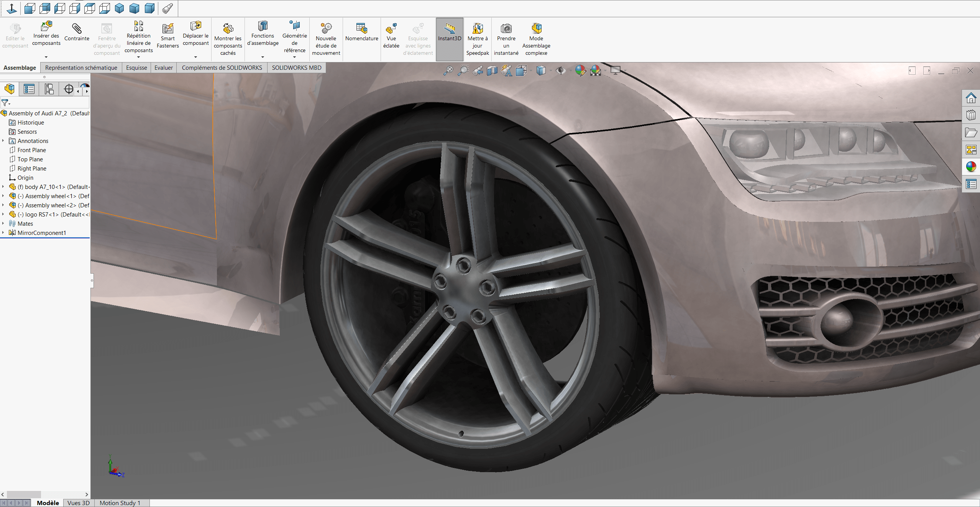Expand body A7_10<1> component node
Image resolution: width=980 pixels, height=507 pixels.
coord(3,187)
